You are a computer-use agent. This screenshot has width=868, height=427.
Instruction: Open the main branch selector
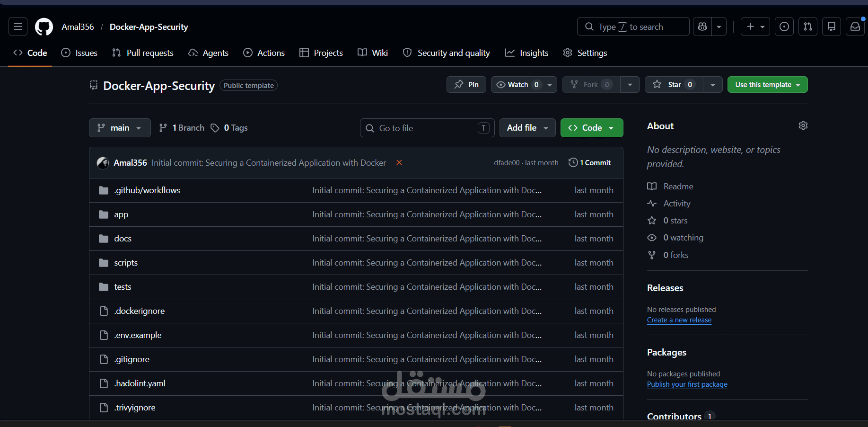(x=120, y=128)
